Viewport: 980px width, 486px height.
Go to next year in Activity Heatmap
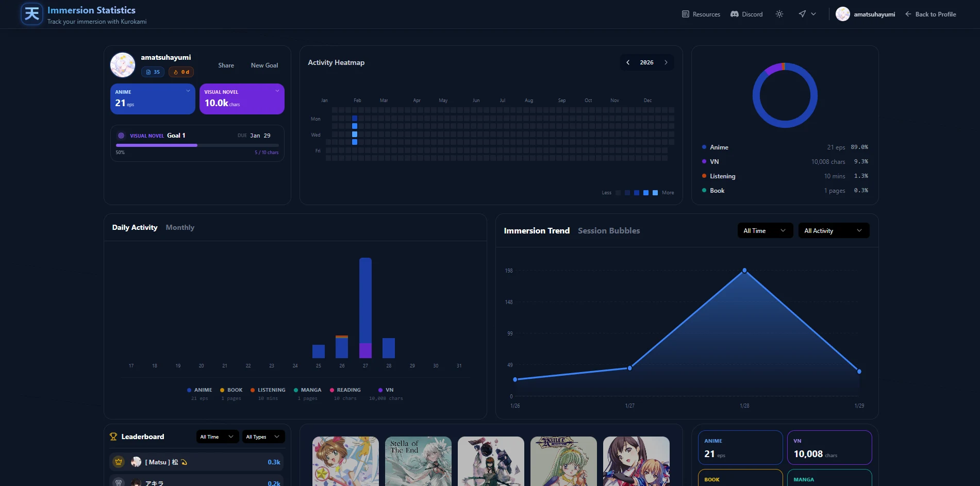[x=666, y=62]
